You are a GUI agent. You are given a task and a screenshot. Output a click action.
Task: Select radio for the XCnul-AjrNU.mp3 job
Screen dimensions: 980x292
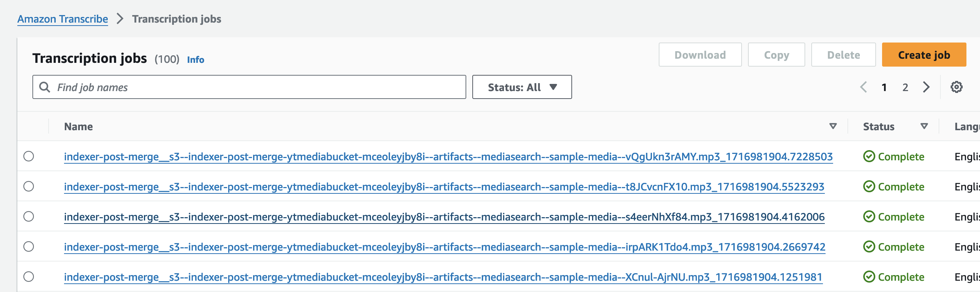point(29,277)
